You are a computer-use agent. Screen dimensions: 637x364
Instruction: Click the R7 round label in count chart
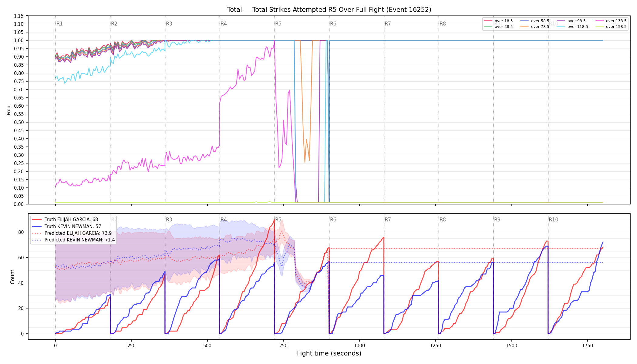388,220
